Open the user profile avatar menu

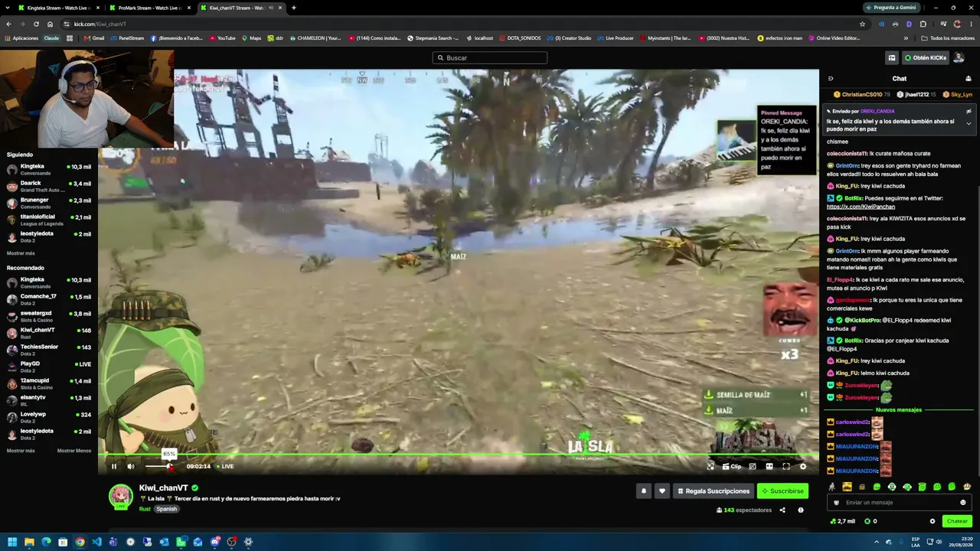[x=959, y=58]
